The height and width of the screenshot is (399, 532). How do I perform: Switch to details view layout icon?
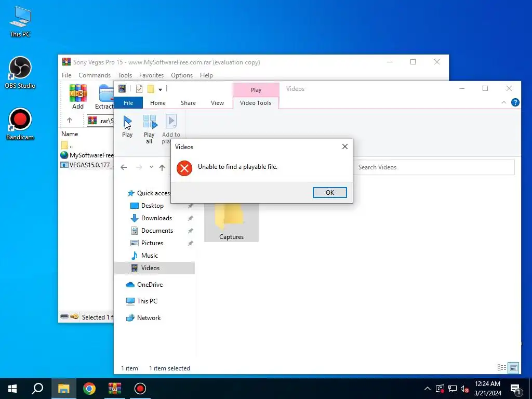(501, 367)
